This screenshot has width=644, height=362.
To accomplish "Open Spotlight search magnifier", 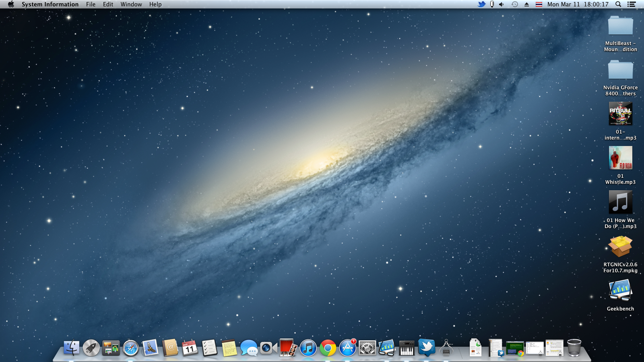I will (x=618, y=4).
